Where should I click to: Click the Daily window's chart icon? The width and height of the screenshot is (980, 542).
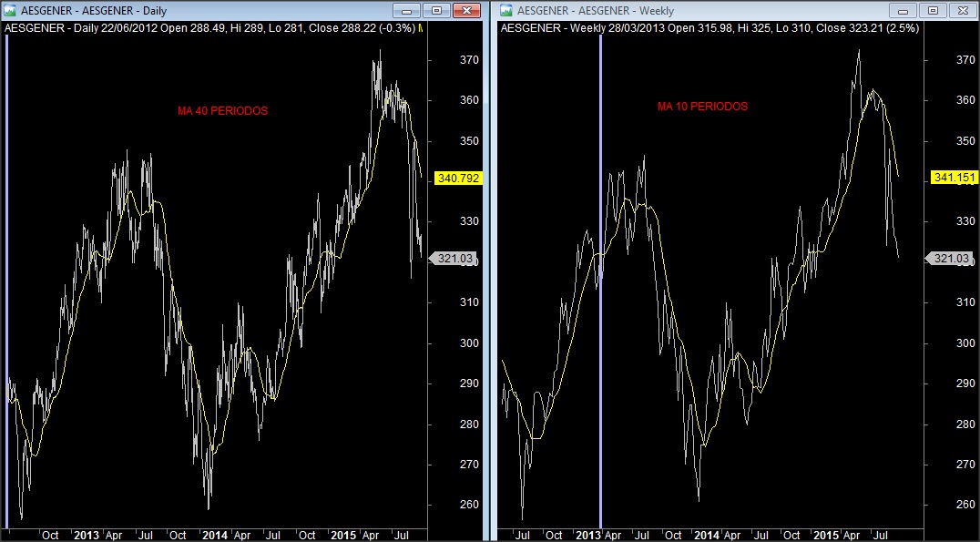point(10,11)
